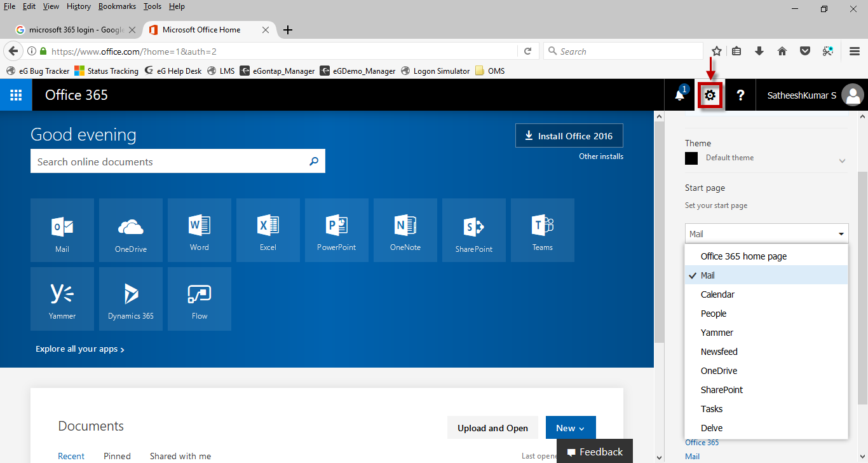Choose Delve as start page
Screen dimensions: 868x463
[x=766, y=428]
